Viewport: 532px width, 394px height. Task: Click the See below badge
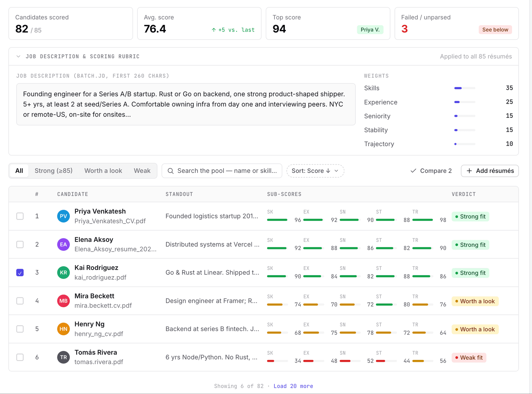[495, 30]
